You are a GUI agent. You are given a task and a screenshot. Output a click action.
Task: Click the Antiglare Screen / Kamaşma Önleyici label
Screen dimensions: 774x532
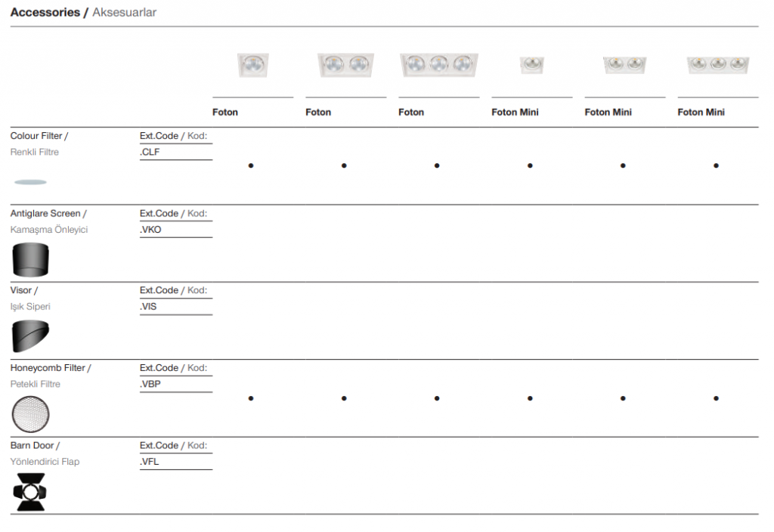tap(49, 221)
